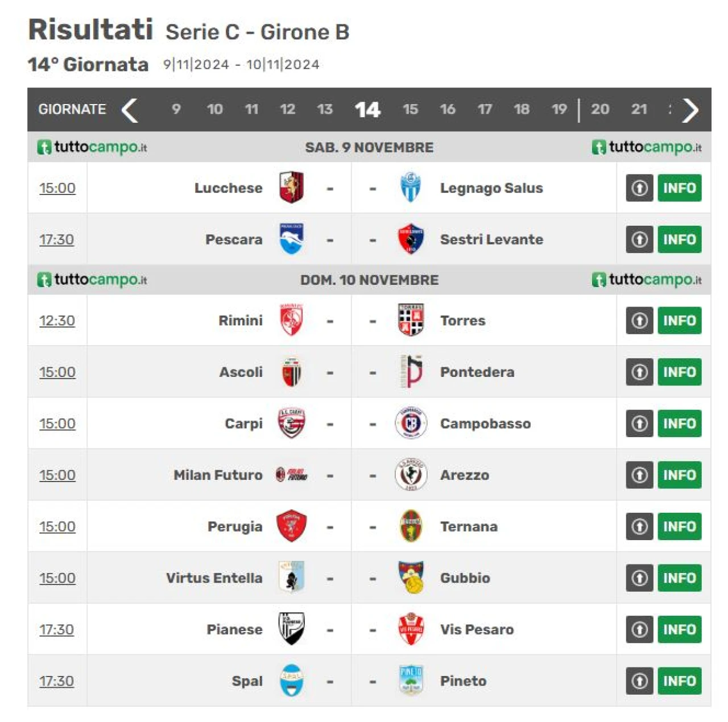Open the Carpi team name link
Screen dimensions: 728x722
[x=243, y=424]
